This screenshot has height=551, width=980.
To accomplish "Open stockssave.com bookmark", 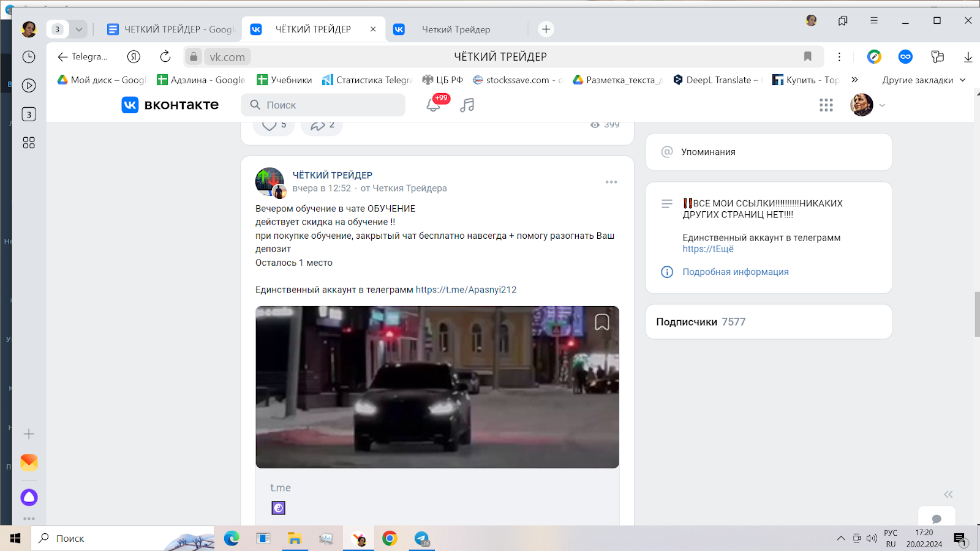I will coord(518,80).
